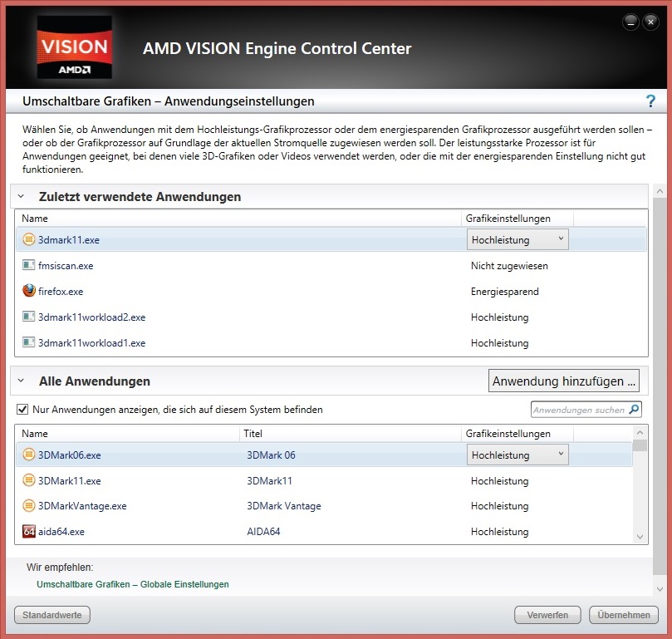672x639 pixels.
Task: Click the 3dmark11workload2.exe file icon
Action: pos(29,317)
